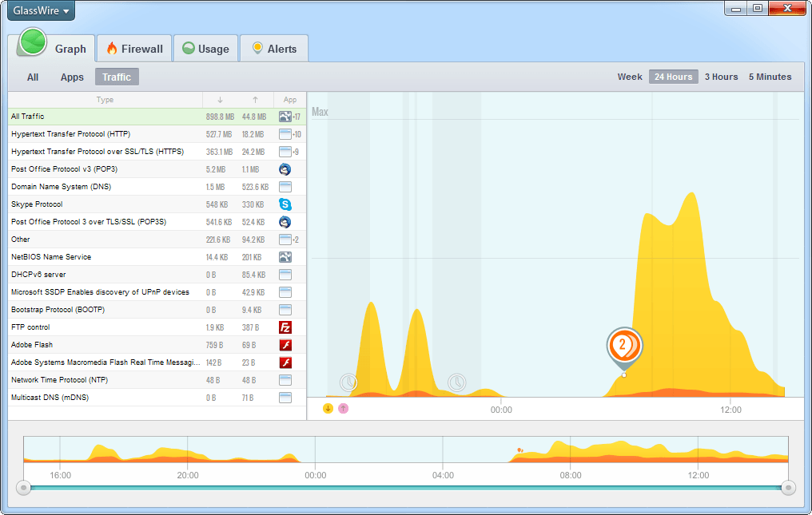
Task: Select Post Office Protocol v3 (POP3) row
Action: [x=157, y=169]
